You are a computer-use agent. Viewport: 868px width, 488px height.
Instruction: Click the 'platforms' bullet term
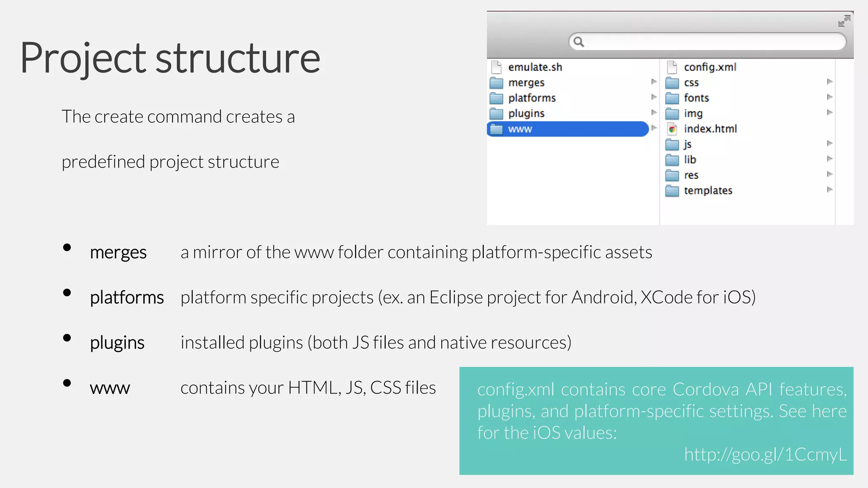click(x=127, y=297)
